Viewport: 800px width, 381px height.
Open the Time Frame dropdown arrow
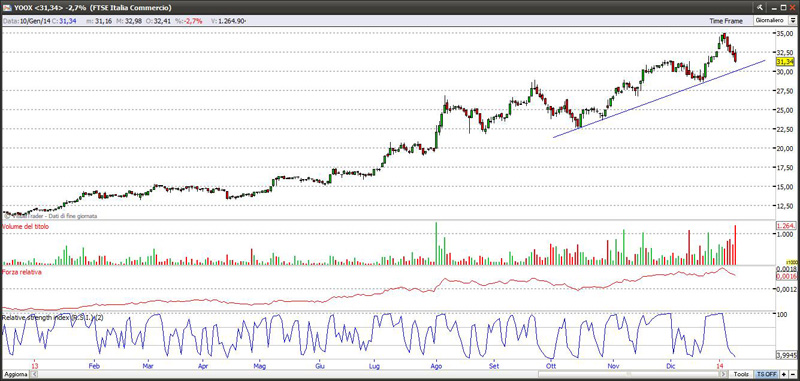click(x=792, y=20)
